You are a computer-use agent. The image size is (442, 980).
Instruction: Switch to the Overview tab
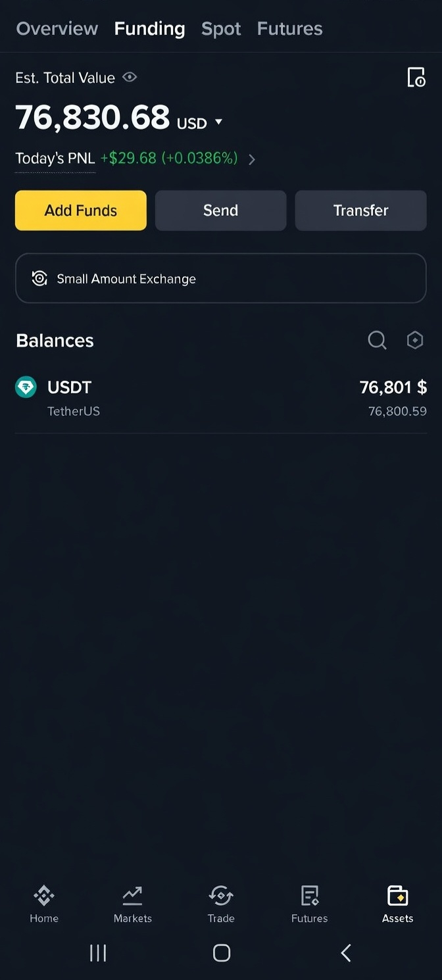click(x=57, y=28)
